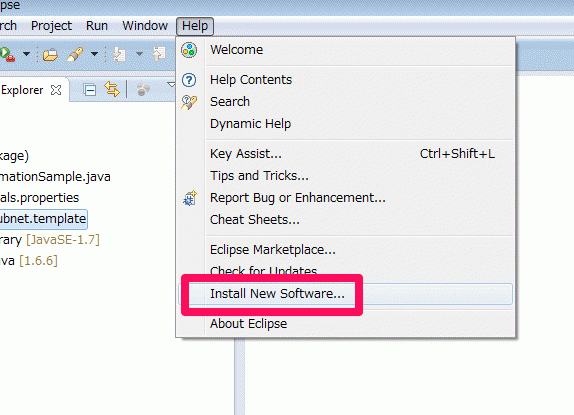Screen dimensions: 574x415
Task: Click the Report Bug icon
Action: [x=190, y=198]
